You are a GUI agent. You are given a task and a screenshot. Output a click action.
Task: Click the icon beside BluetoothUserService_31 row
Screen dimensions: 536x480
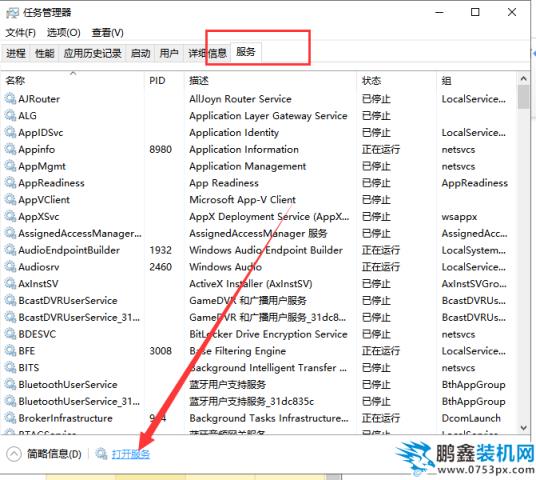coord(10,401)
